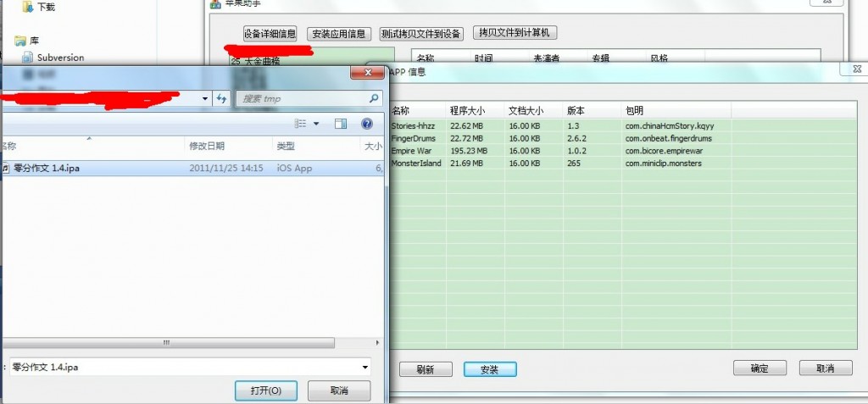
Task: Click size 195.23 MB cell
Action: [x=469, y=151]
